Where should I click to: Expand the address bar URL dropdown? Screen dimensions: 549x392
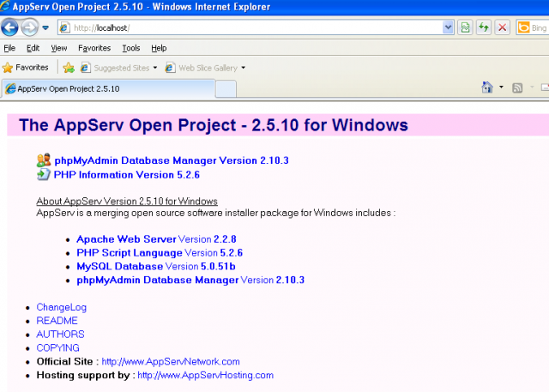click(x=448, y=27)
